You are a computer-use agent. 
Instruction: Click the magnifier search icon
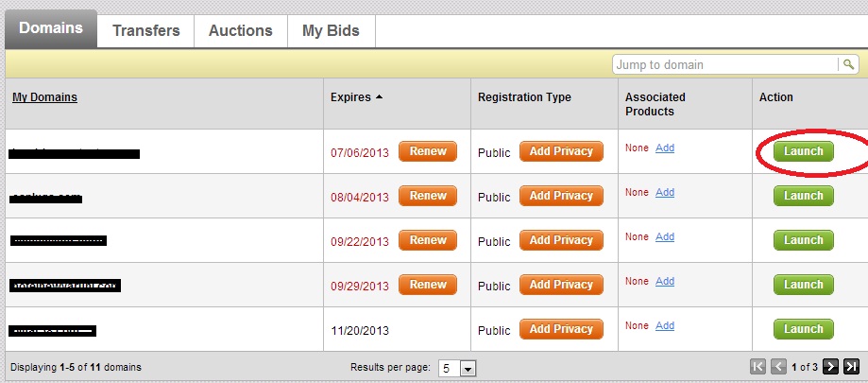[x=848, y=64]
